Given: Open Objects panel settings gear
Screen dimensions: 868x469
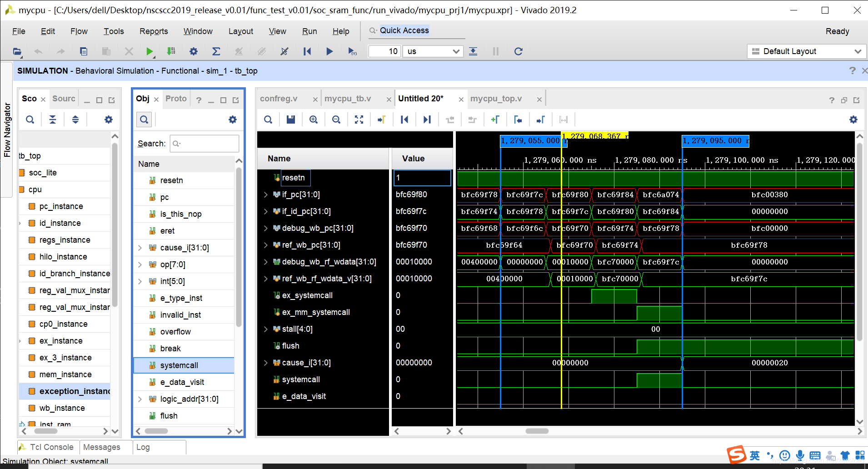Looking at the screenshot, I should [x=233, y=120].
